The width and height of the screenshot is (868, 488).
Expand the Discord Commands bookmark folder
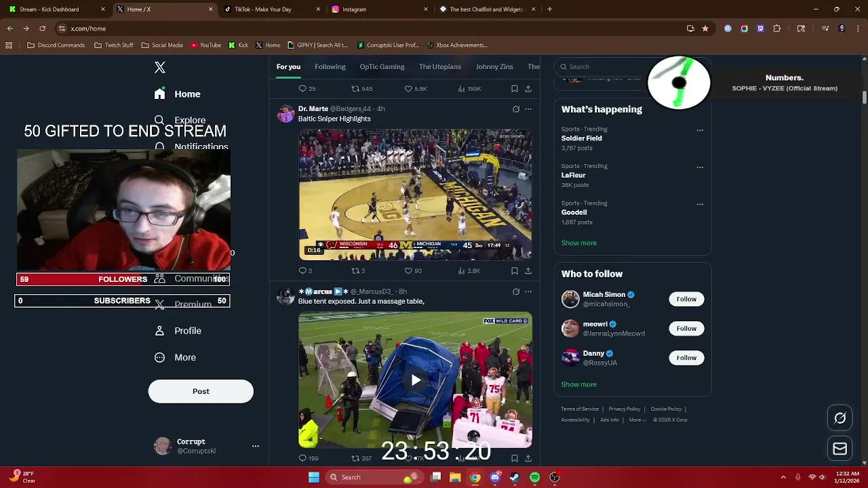coord(56,45)
